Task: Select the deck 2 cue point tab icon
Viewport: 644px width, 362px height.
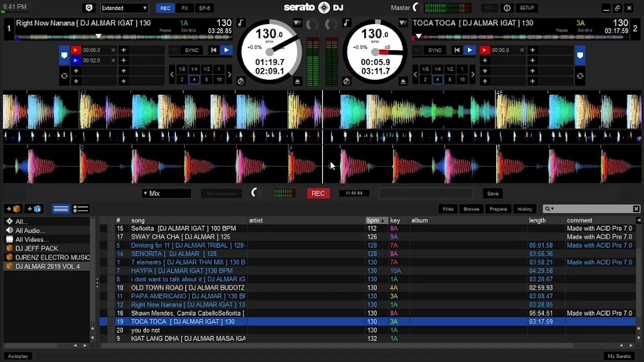Action: tap(580, 55)
